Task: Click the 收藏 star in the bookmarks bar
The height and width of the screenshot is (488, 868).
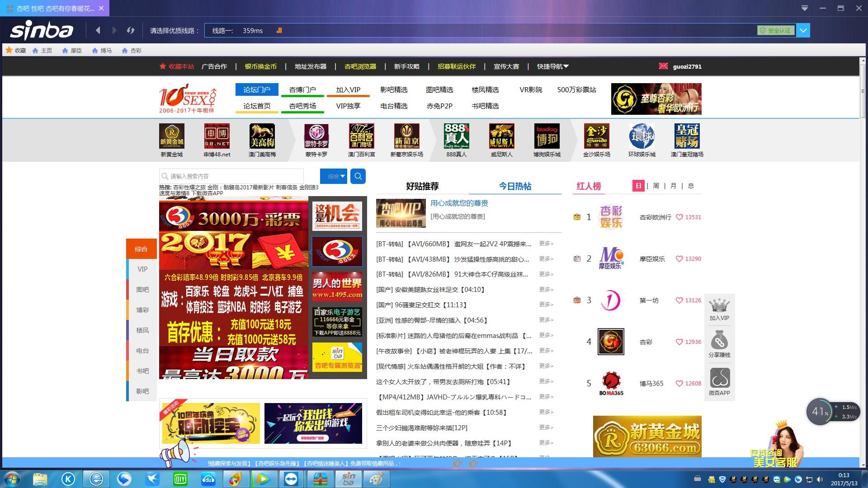Action: (x=9, y=50)
